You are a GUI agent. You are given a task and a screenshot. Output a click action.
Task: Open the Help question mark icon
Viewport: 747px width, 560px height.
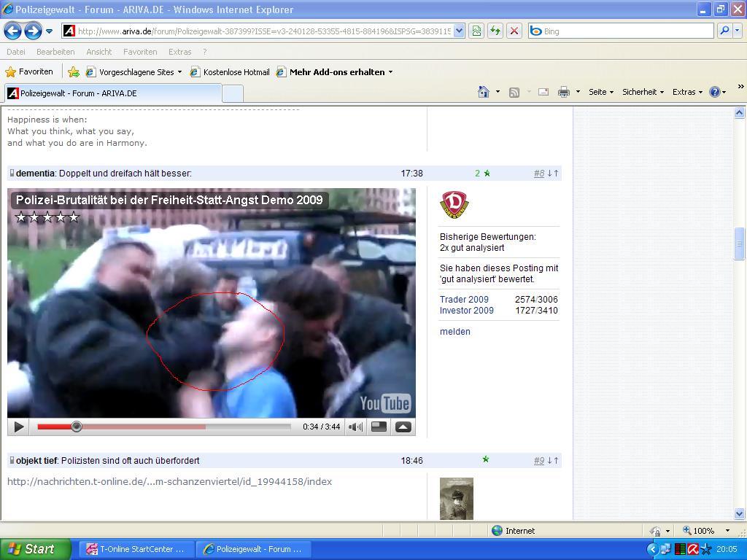(715, 92)
